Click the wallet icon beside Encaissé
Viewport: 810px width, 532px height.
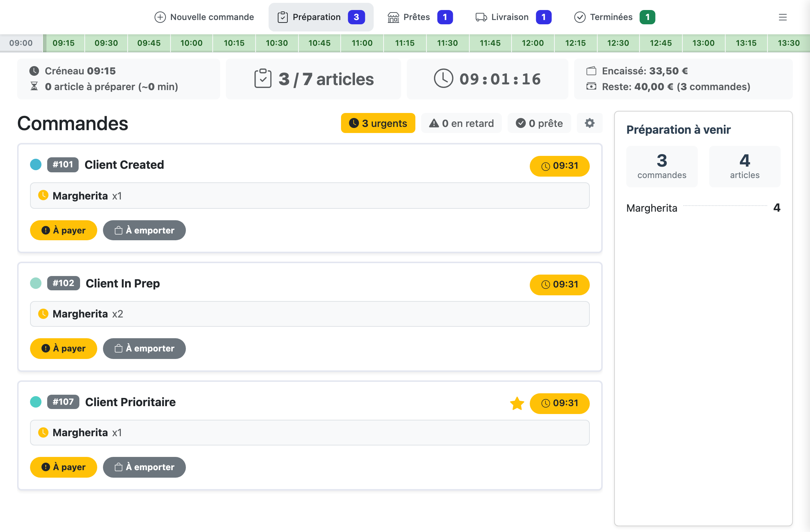591,71
